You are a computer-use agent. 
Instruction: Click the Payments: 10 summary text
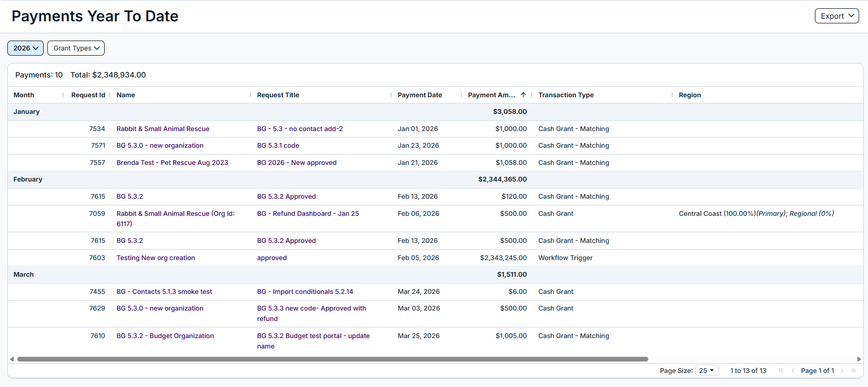tap(39, 75)
